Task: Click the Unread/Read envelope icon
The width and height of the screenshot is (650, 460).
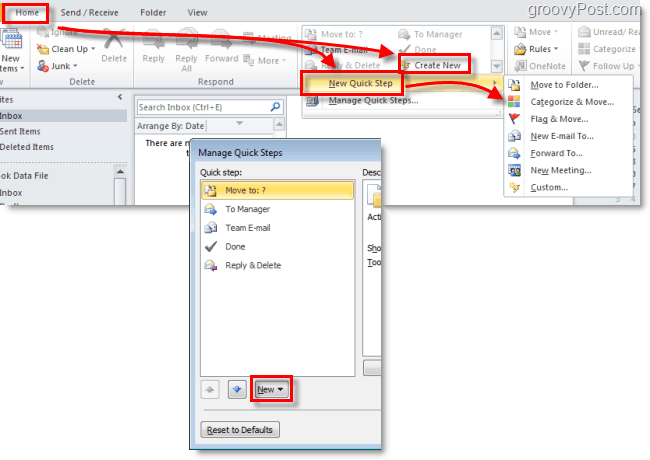Action: tap(584, 31)
